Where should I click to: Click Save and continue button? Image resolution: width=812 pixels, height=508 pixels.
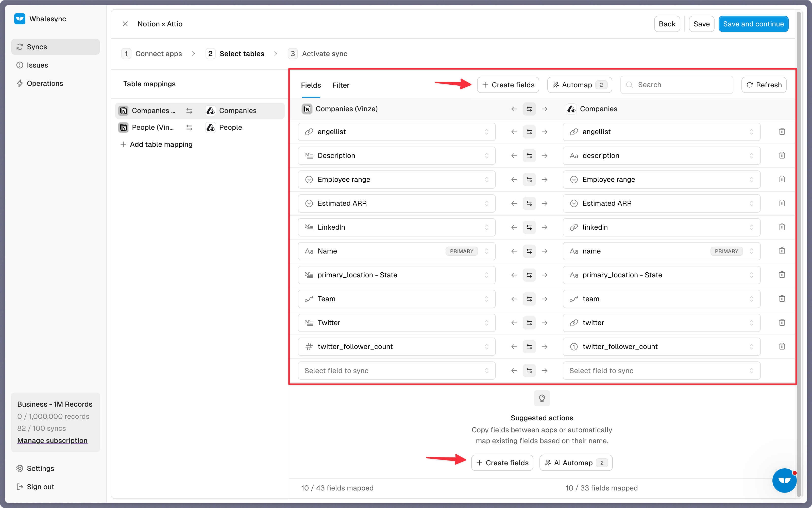(753, 24)
